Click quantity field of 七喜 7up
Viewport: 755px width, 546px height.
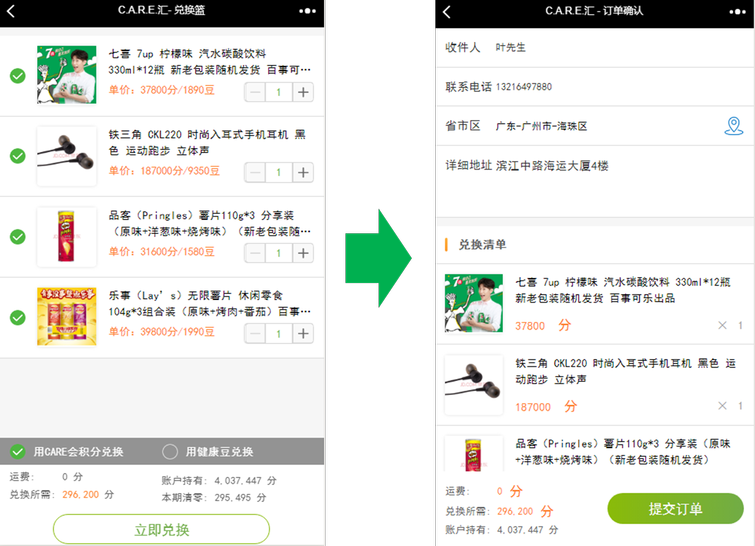279,92
